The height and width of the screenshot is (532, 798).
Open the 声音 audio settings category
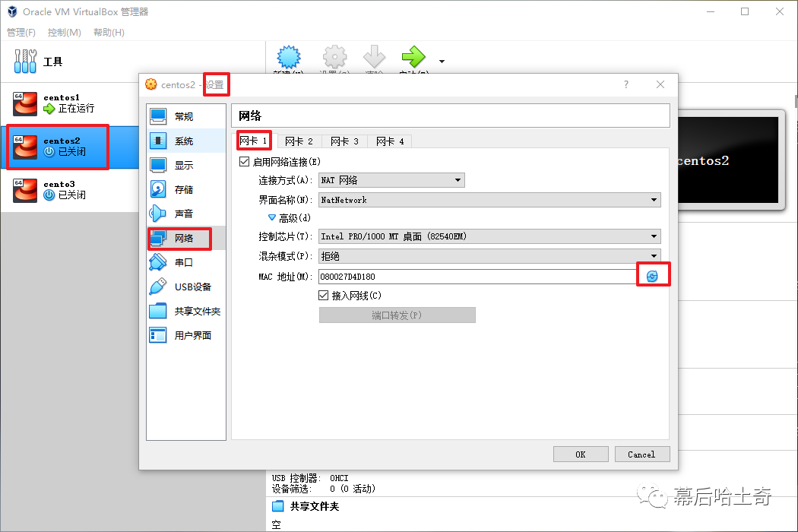pyautogui.click(x=183, y=214)
